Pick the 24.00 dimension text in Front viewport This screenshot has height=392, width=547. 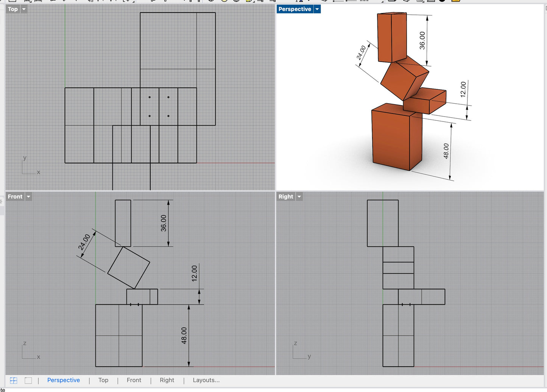(84, 242)
